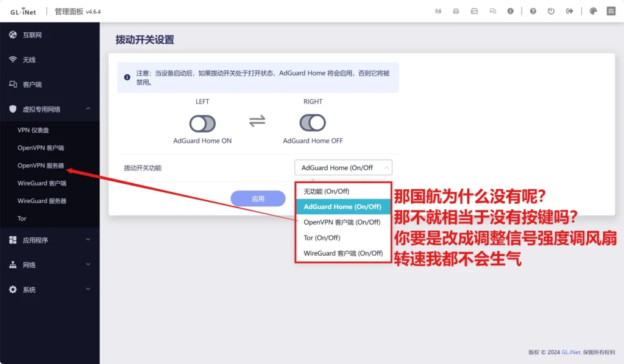This screenshot has width=624, height=364.
Task: Click the 拨动开关功能 field label
Action: pos(143,168)
